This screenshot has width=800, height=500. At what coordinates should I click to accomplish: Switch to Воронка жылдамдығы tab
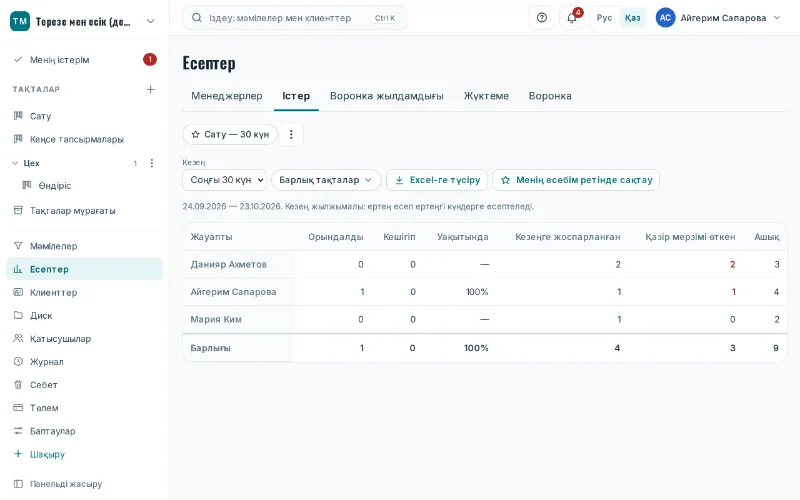click(x=387, y=96)
